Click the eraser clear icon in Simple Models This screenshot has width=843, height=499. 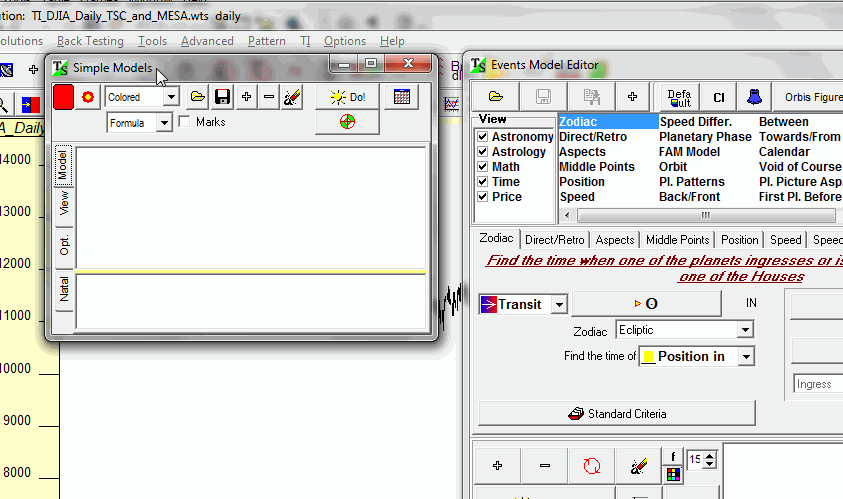point(291,97)
